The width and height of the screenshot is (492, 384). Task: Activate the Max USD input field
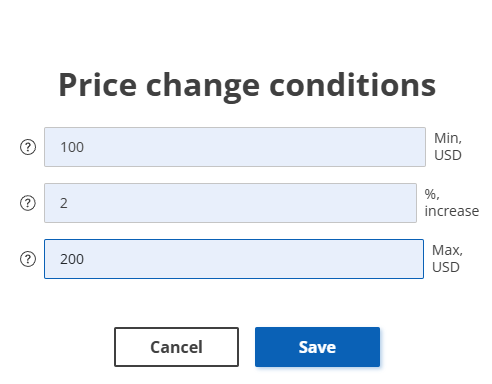point(234,259)
